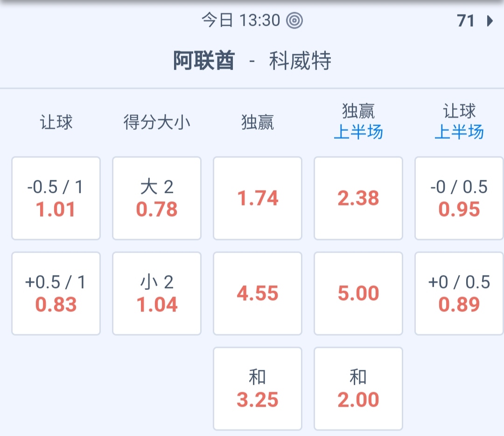Select handicap -0.5 / 1 at 1.01

pyautogui.click(x=56, y=198)
